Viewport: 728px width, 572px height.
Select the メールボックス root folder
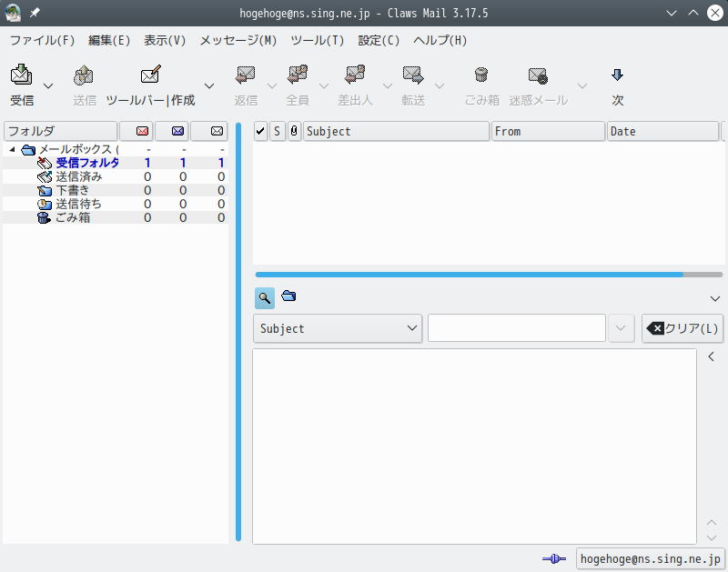click(x=78, y=149)
